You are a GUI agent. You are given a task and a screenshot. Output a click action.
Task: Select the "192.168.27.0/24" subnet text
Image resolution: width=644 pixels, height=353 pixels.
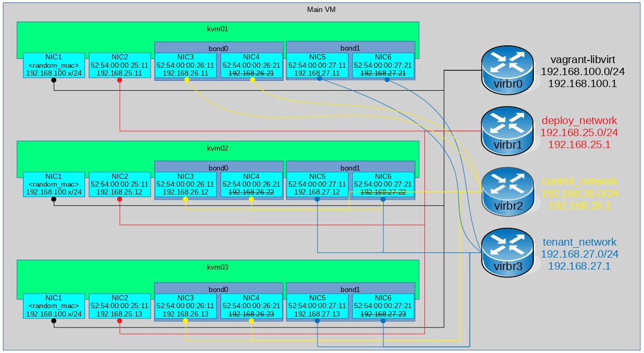coord(579,254)
